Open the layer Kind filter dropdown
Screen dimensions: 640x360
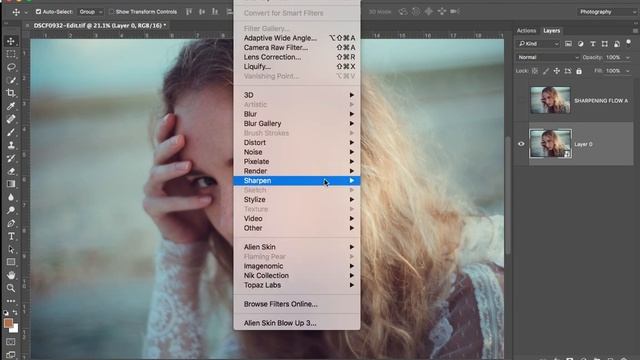[538, 44]
